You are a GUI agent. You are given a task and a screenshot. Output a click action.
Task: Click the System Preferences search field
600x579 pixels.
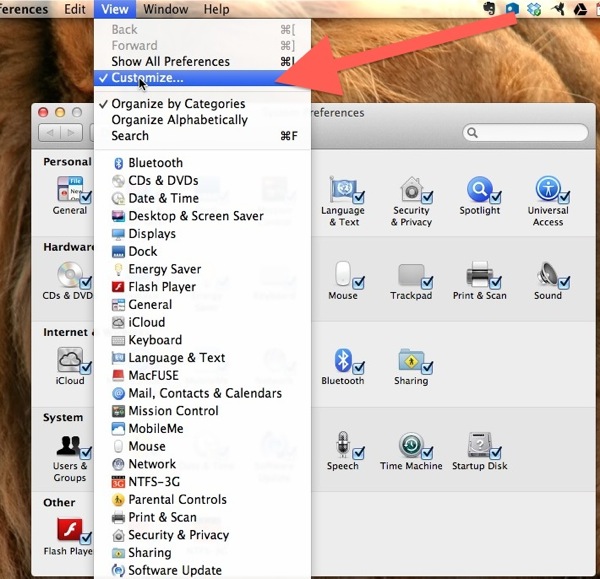pyautogui.click(x=525, y=133)
